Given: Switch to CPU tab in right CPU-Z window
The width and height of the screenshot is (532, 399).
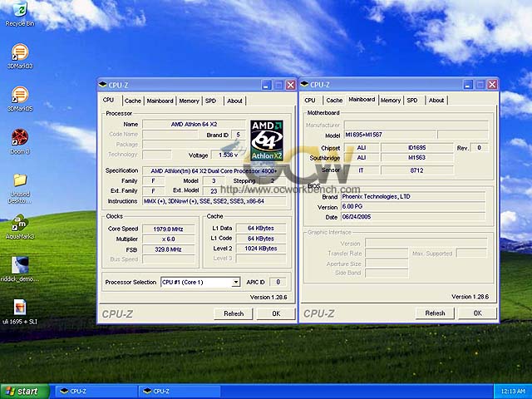Looking at the screenshot, I should point(310,100).
